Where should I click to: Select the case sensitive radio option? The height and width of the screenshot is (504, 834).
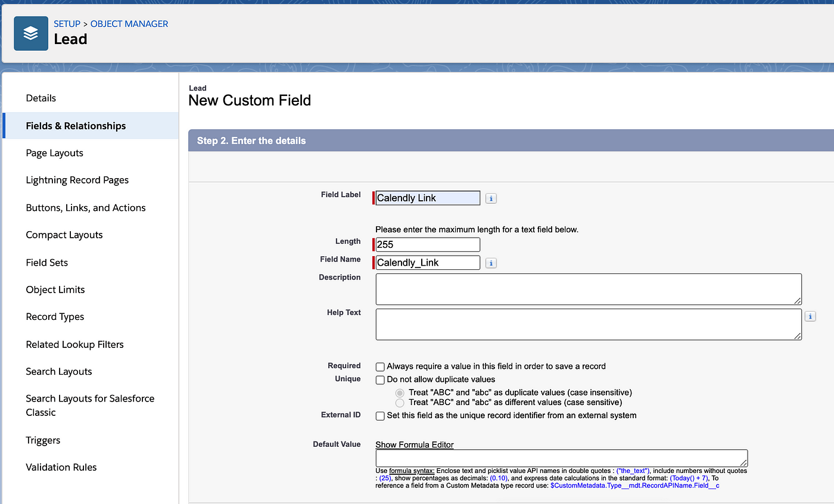(x=400, y=403)
